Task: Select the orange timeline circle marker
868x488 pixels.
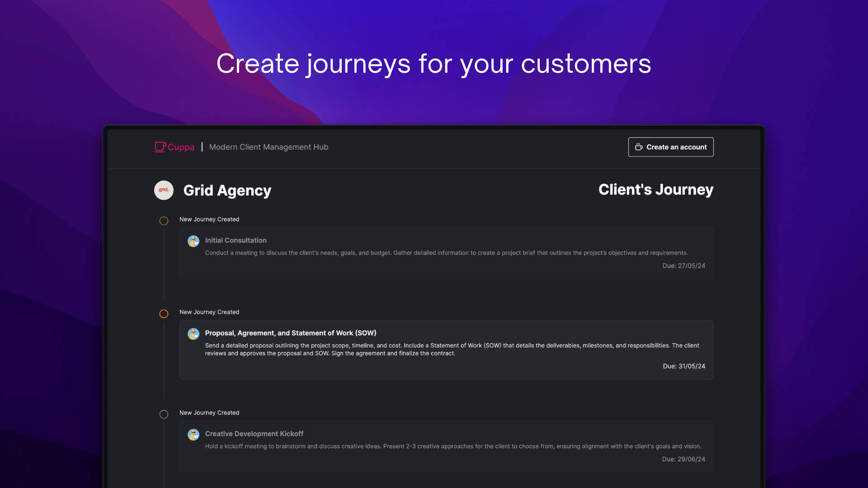Action: pos(164,314)
